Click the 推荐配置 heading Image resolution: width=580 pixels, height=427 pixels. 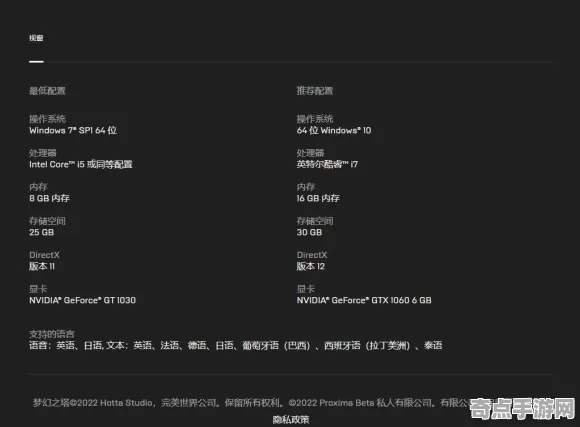[315, 91]
